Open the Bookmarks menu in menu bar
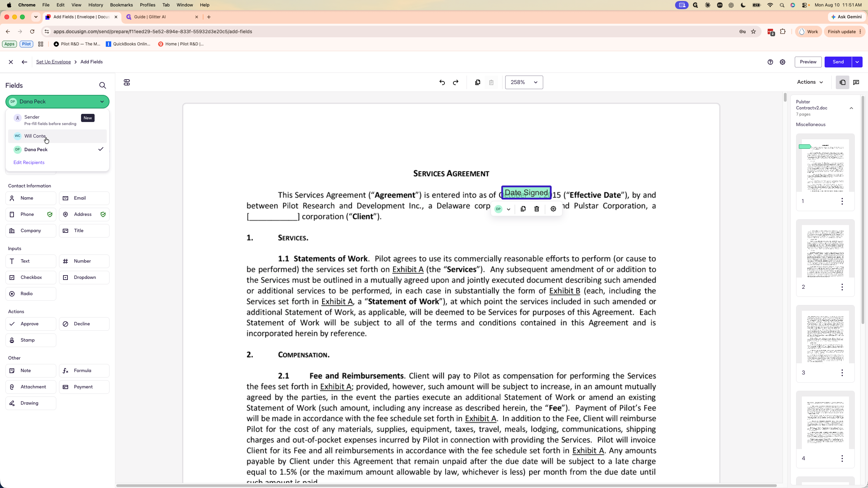868x488 pixels. tap(121, 5)
